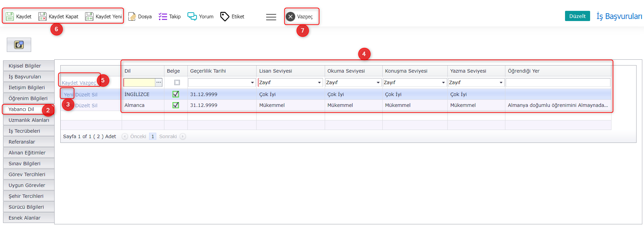The image size is (644, 225).
Task: Click the Öğrendiği Yer column header
Action: click(558, 71)
